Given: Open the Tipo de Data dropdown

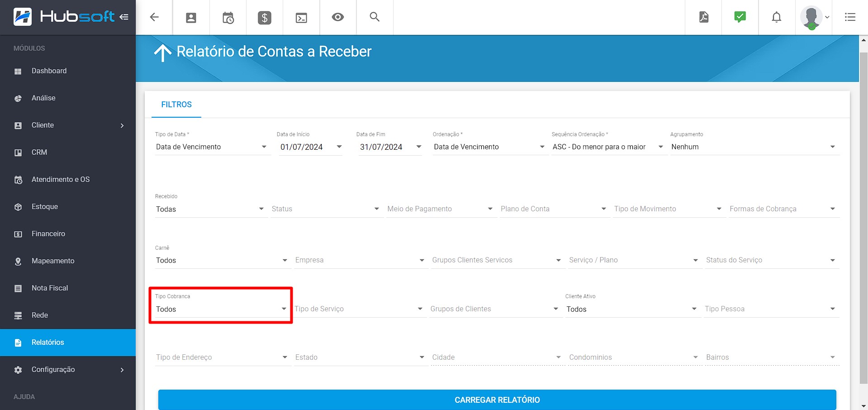Looking at the screenshot, I should click(213, 147).
